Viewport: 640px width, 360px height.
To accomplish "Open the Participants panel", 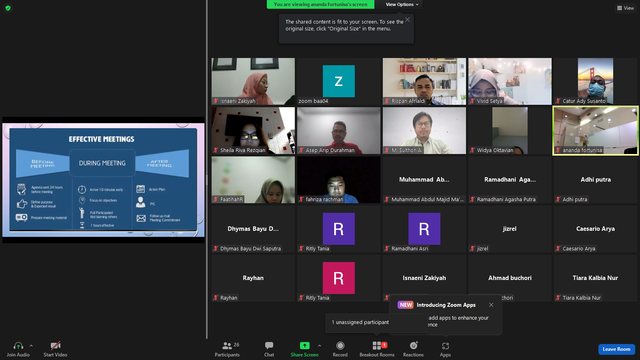I will [x=227, y=349].
